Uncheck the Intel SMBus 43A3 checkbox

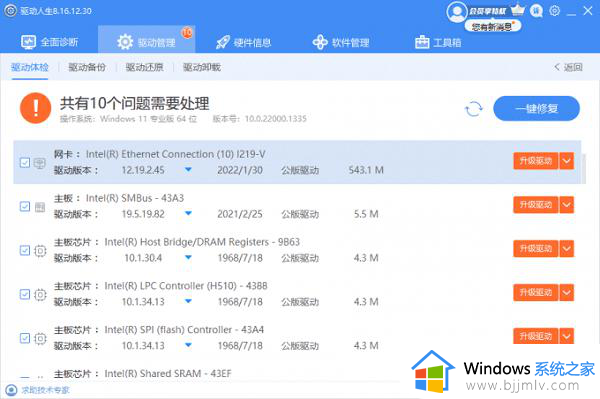coord(25,207)
